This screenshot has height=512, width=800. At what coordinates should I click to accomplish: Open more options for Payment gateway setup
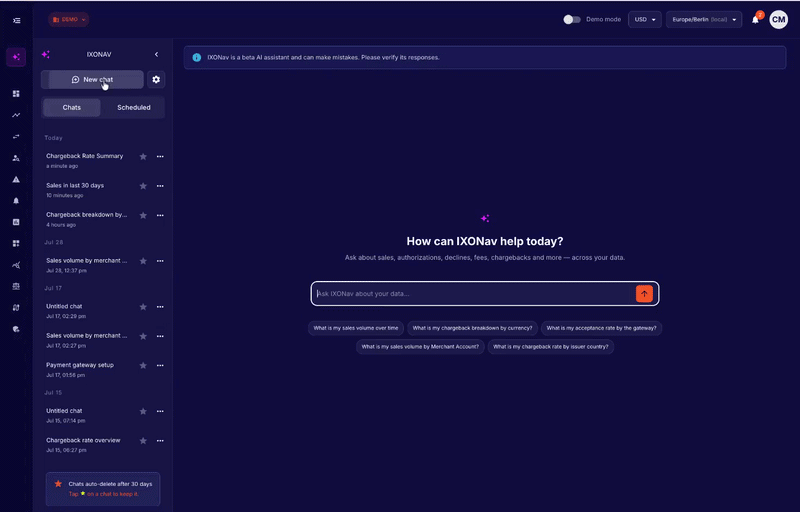[160, 366]
